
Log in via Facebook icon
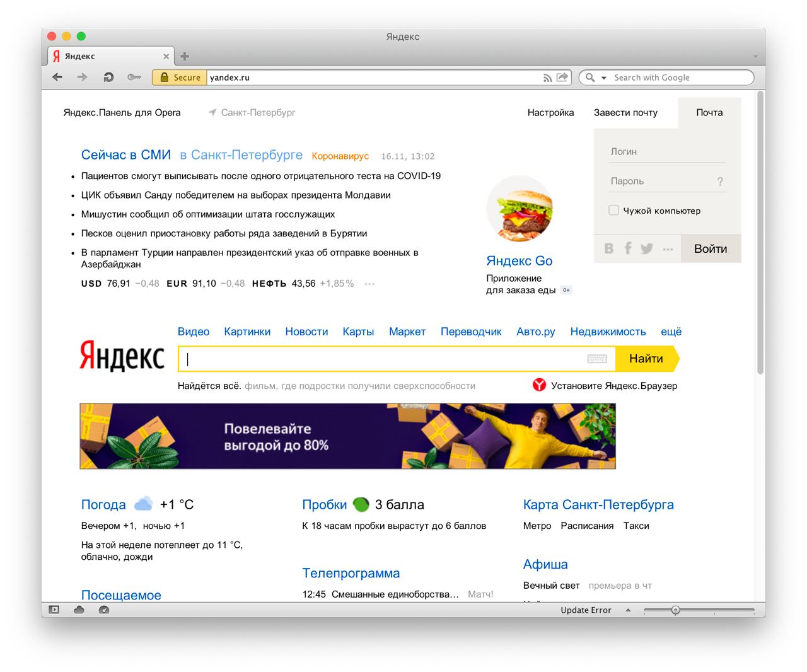coord(628,248)
